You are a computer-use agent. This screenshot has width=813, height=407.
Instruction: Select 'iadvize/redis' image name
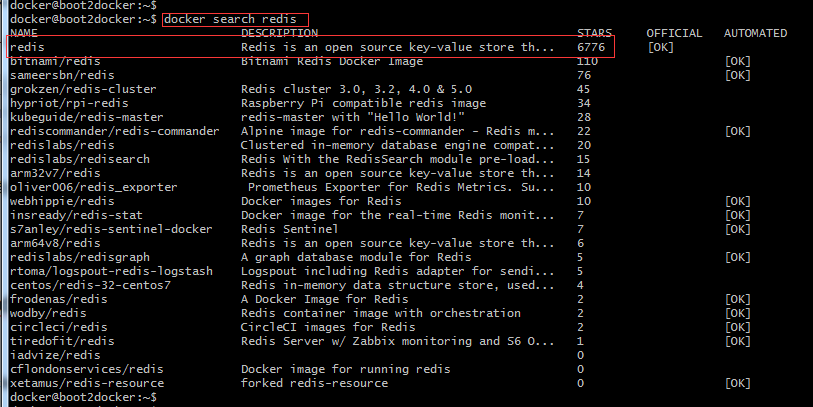pyautogui.click(x=55, y=355)
